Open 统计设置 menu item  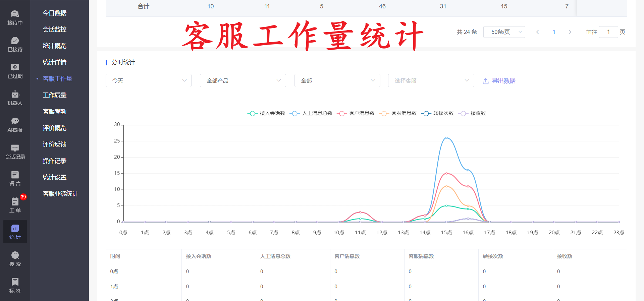(x=55, y=177)
